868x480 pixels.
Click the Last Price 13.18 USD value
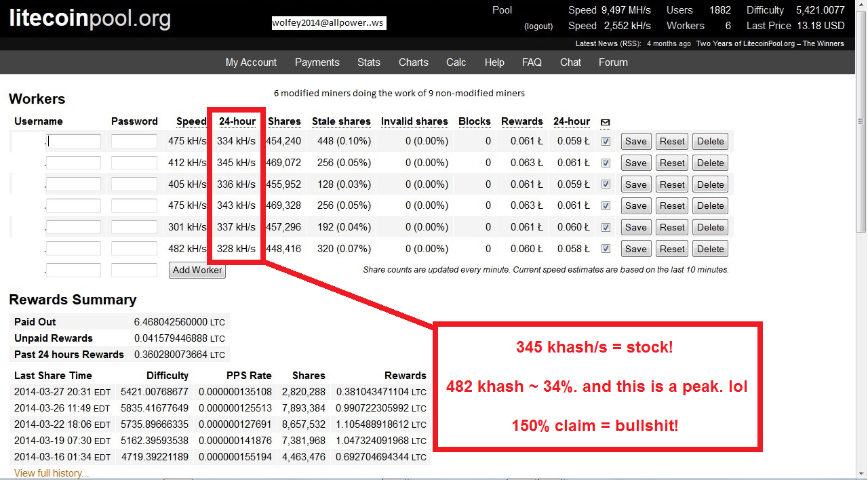821,26
